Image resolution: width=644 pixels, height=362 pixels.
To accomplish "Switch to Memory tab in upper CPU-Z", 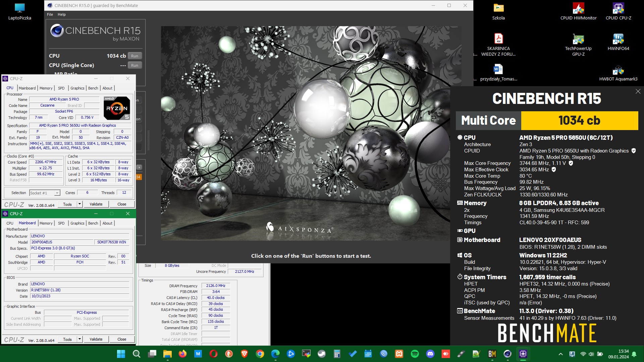I will [x=46, y=88].
